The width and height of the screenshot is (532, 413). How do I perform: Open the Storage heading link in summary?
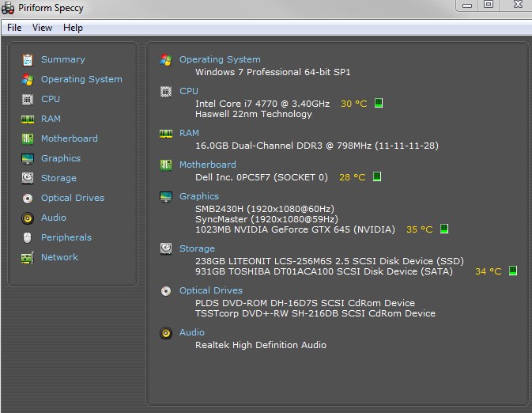coord(197,249)
